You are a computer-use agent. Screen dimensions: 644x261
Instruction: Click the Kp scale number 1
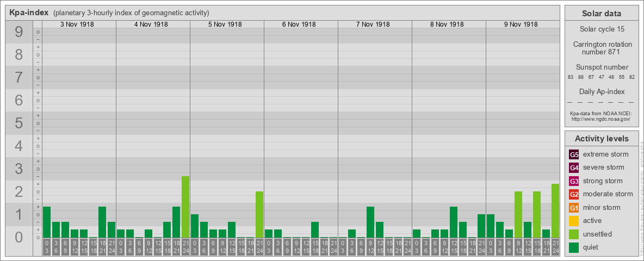coord(18,214)
